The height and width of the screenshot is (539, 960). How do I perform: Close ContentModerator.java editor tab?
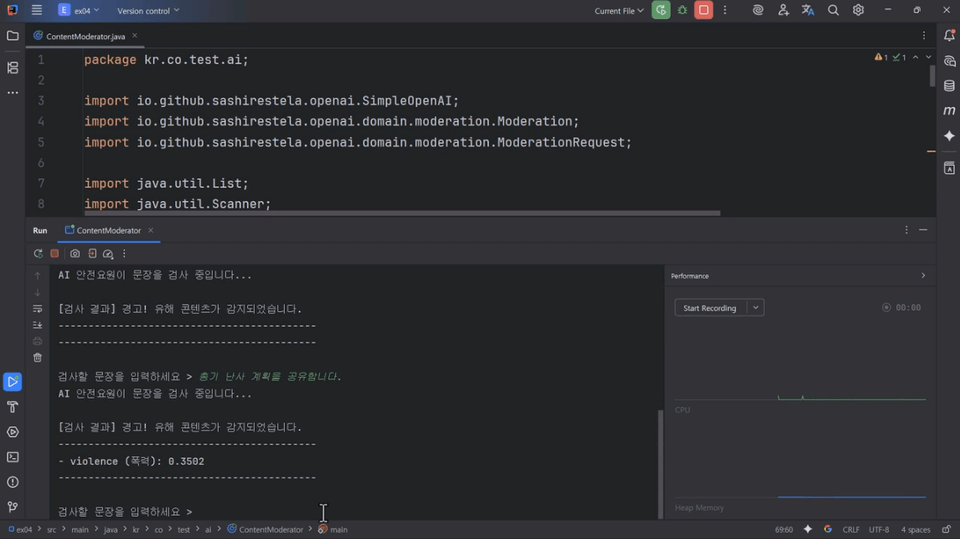click(x=135, y=36)
